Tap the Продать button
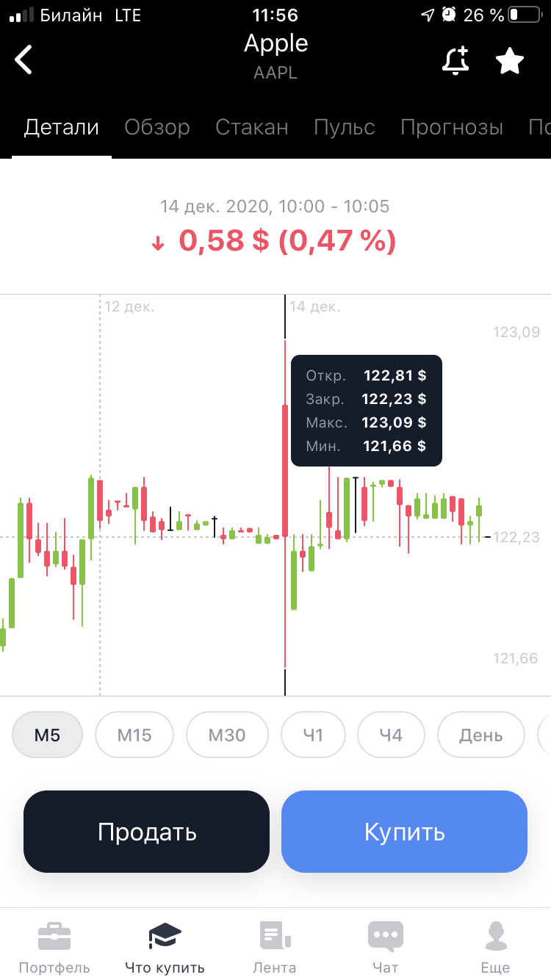Image resolution: width=551 pixels, height=980 pixels. [x=146, y=832]
